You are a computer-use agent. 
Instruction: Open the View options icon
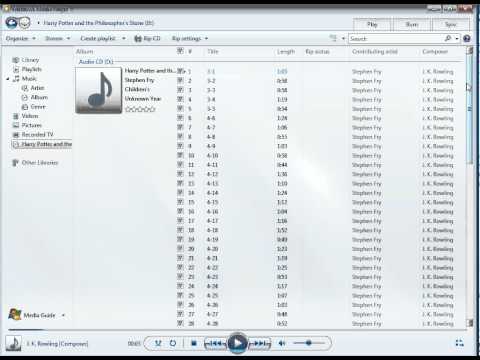[x=333, y=38]
